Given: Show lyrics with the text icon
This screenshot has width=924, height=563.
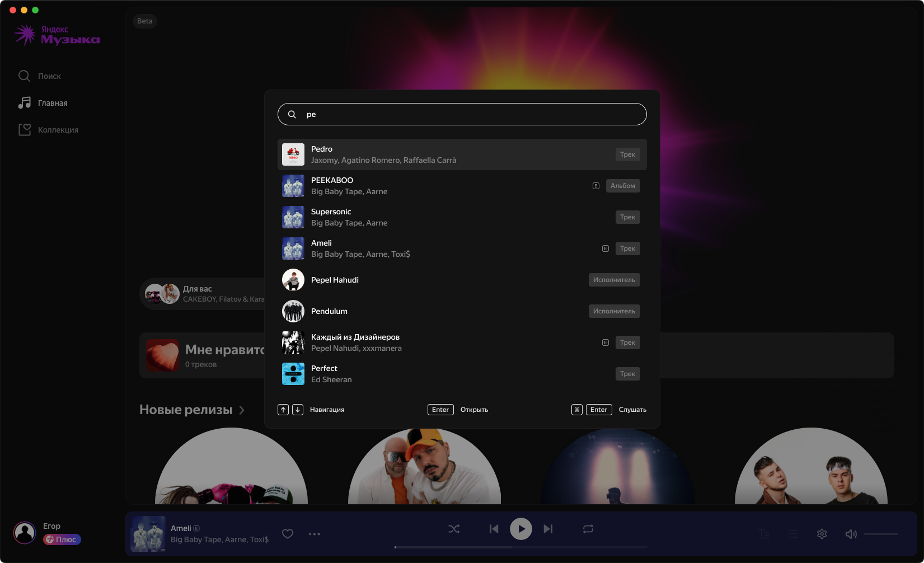Looking at the screenshot, I should coord(764,534).
